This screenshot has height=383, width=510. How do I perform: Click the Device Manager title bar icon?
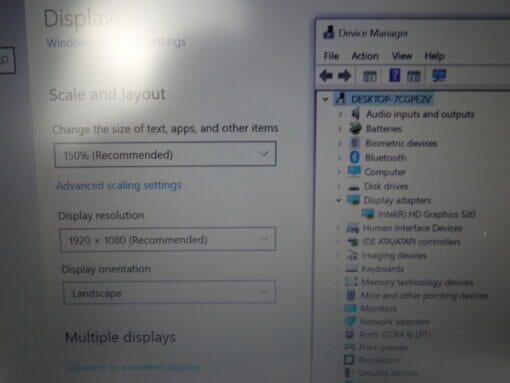[x=328, y=33]
